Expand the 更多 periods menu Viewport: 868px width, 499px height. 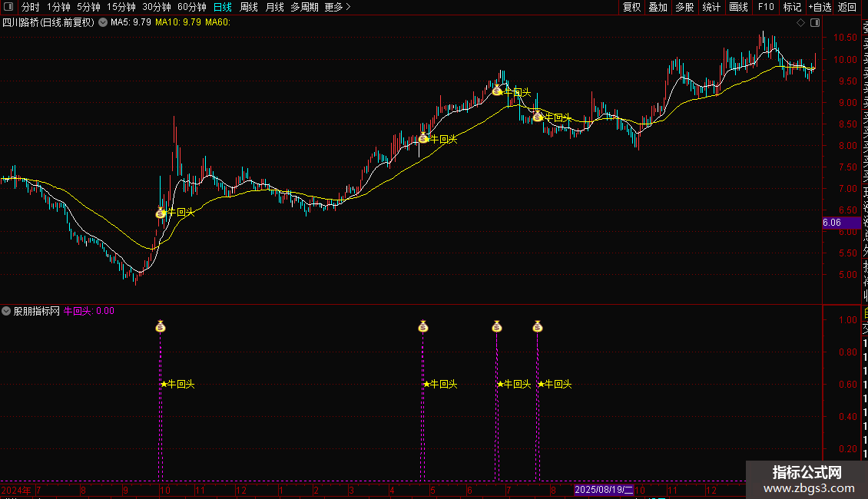[x=338, y=7]
